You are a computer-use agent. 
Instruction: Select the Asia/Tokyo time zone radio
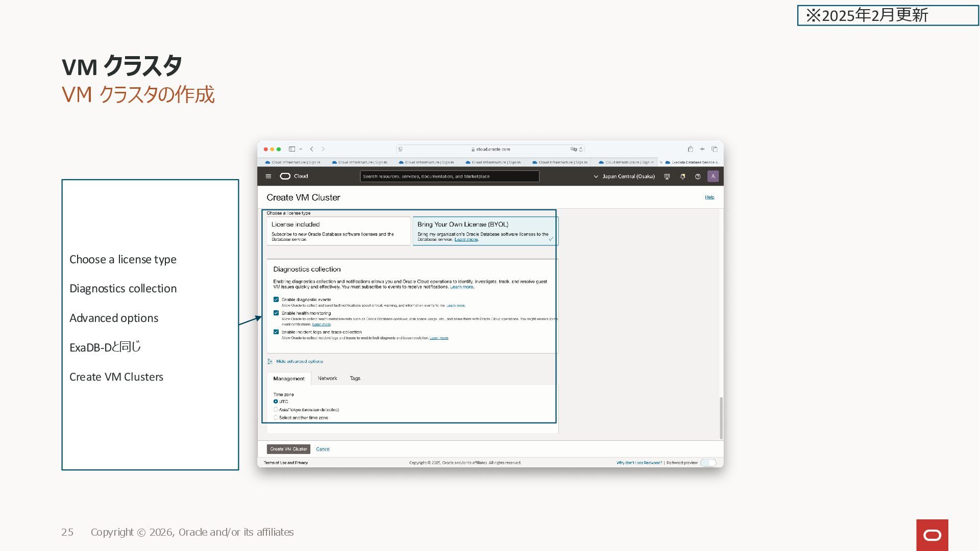tap(276, 410)
